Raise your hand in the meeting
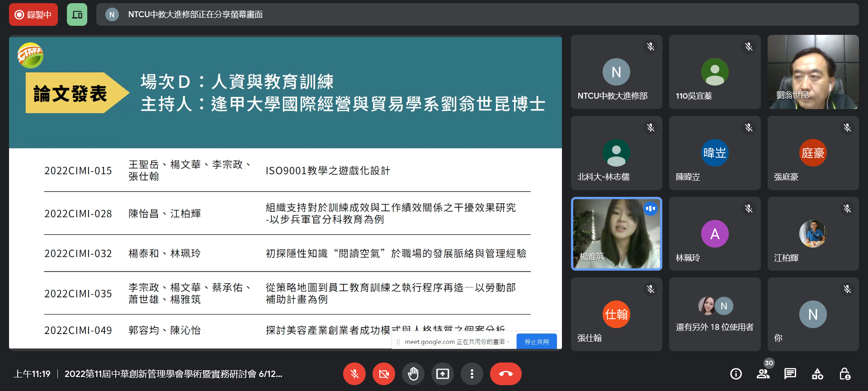The width and height of the screenshot is (868, 391). click(413, 374)
